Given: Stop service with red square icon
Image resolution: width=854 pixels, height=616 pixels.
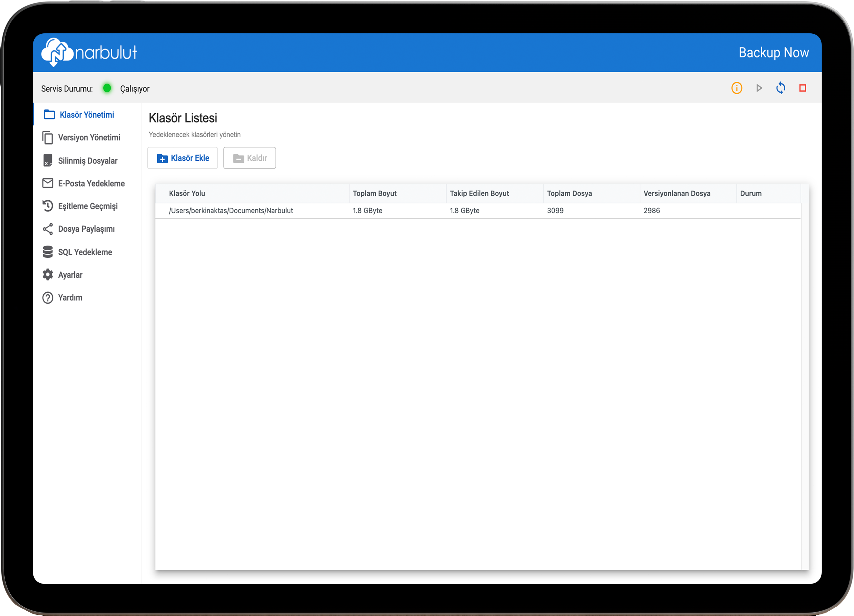Looking at the screenshot, I should tap(802, 88).
